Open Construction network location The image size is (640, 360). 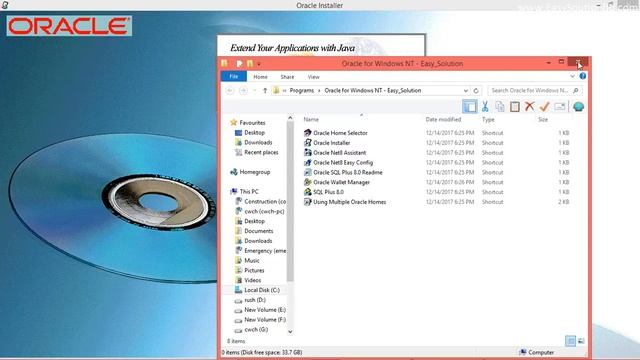tap(260, 202)
